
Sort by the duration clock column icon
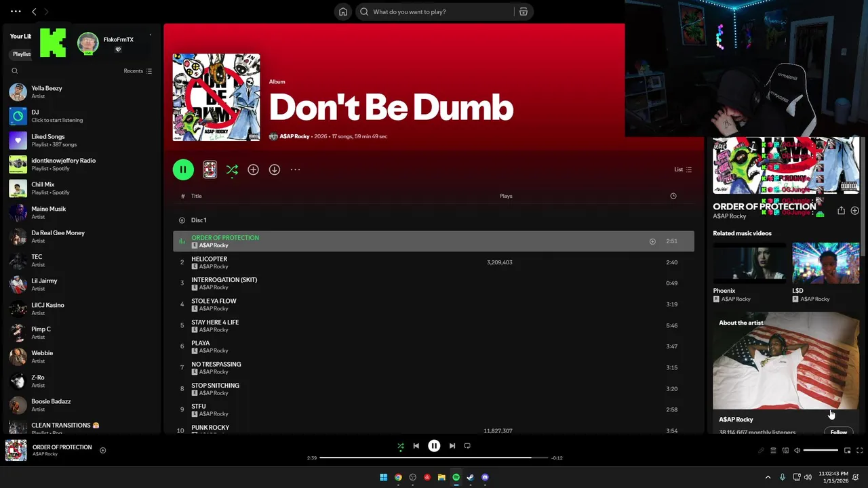[673, 196]
